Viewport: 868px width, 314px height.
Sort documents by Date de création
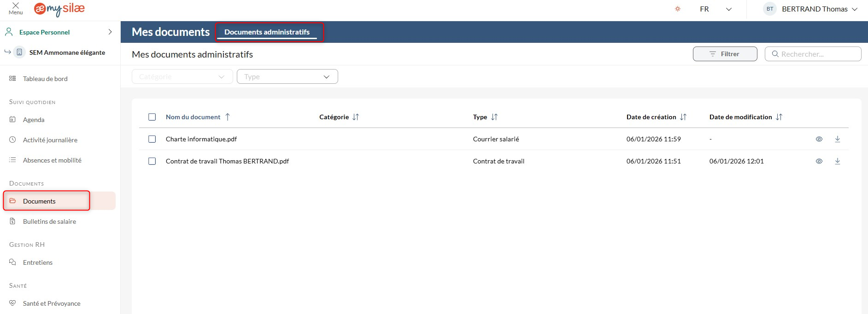683,117
